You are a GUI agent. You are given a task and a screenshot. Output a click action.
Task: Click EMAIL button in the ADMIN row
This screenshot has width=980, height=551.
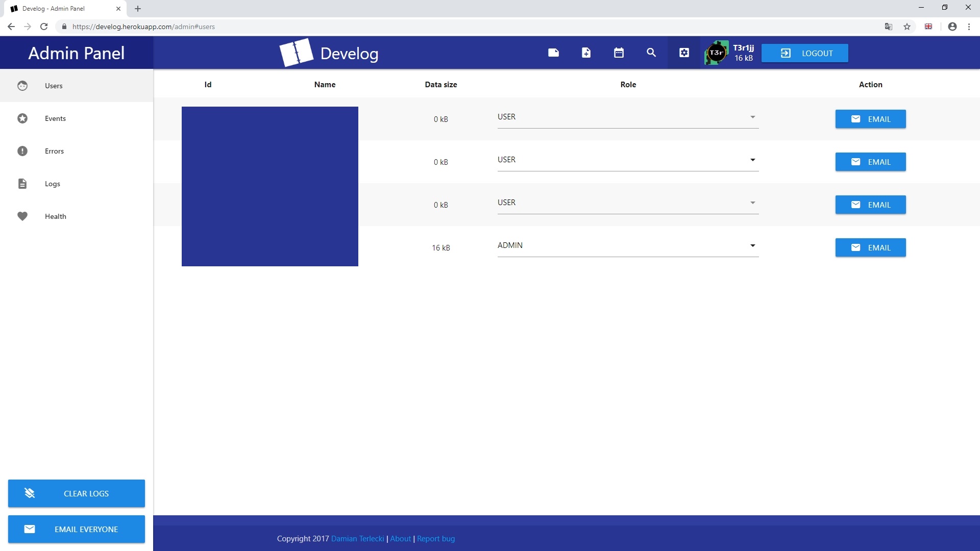coord(870,247)
